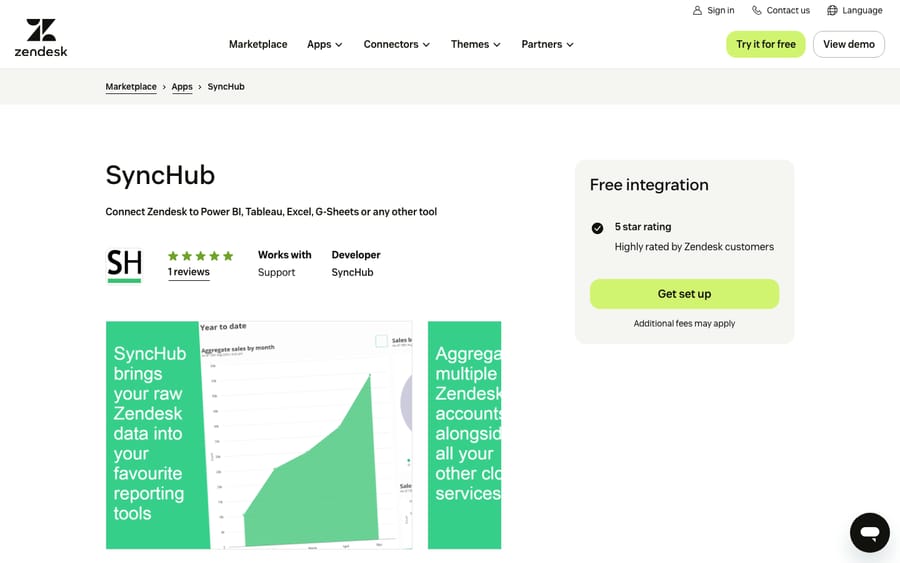Click the Additional fees may apply note
The image size is (900, 563).
coord(684,324)
